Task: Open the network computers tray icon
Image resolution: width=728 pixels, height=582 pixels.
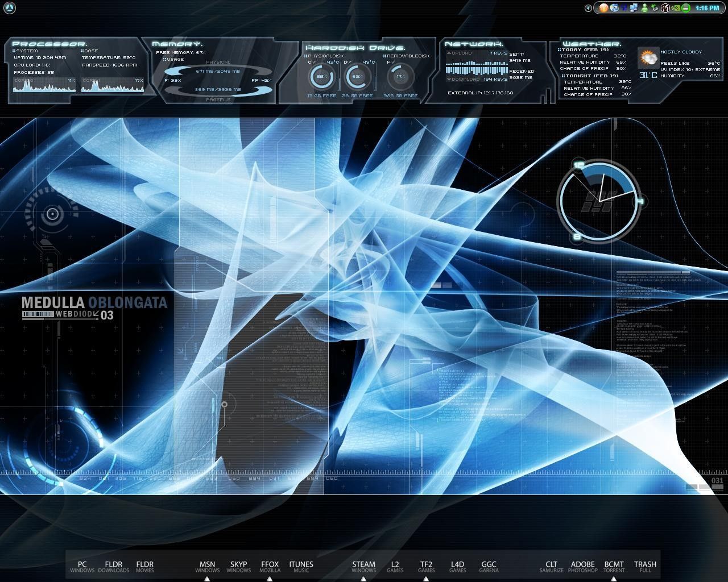Action: click(x=633, y=7)
